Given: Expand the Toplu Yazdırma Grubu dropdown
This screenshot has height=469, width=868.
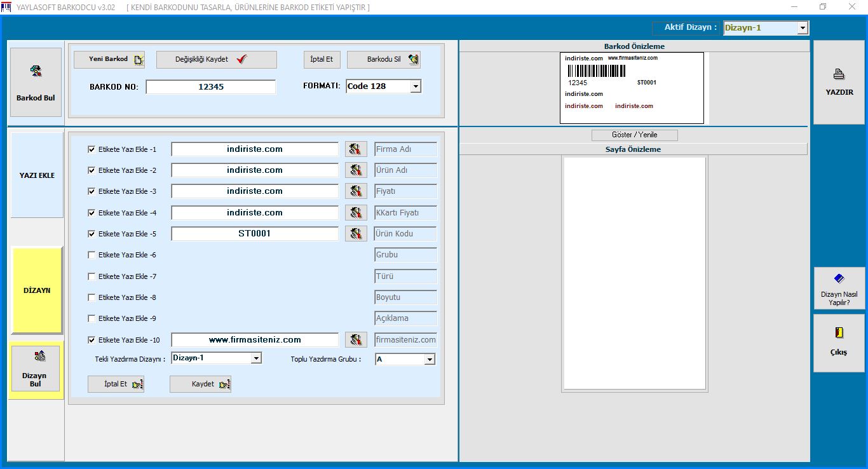Looking at the screenshot, I should 430,360.
